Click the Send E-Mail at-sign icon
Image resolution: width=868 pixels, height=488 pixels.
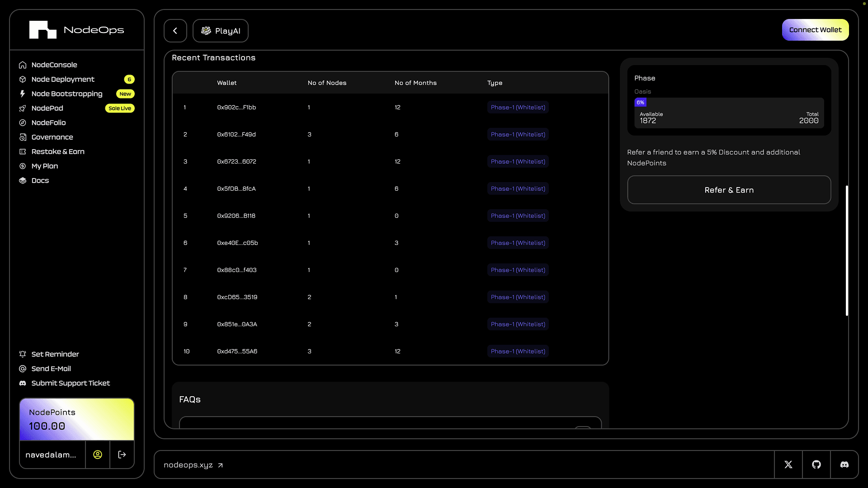click(23, 369)
